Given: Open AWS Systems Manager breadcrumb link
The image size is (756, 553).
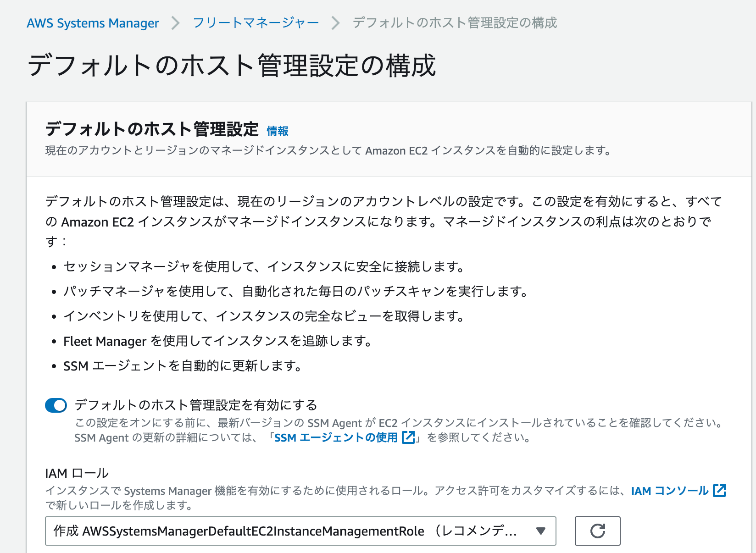Looking at the screenshot, I should click(x=93, y=23).
